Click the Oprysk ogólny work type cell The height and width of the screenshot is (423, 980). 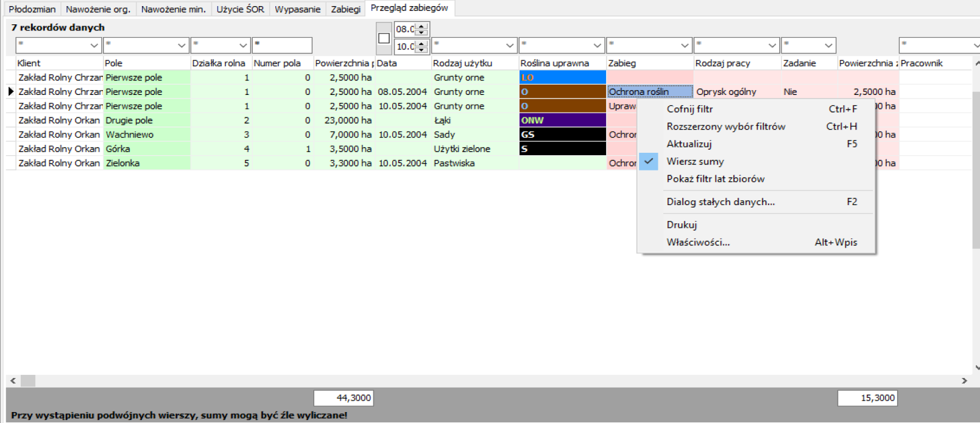tap(738, 92)
